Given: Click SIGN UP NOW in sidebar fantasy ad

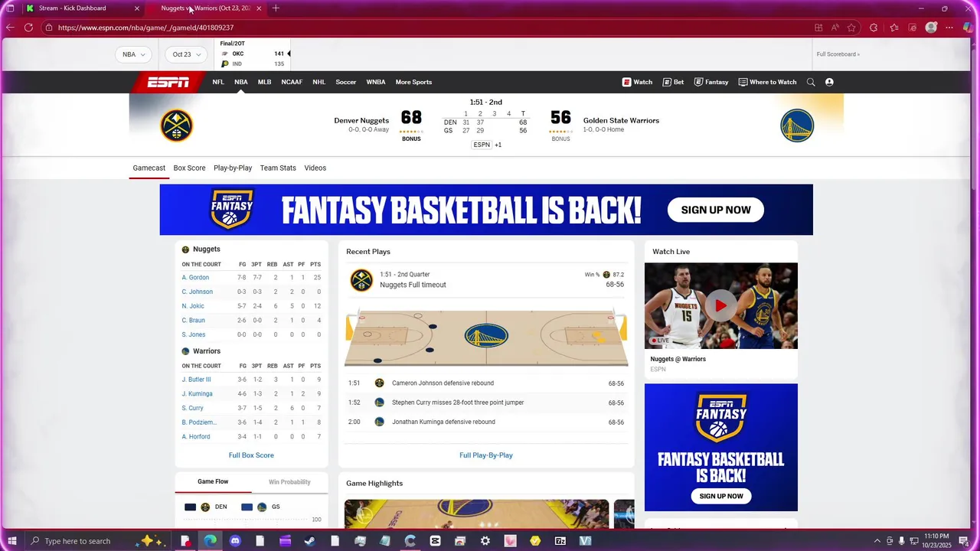Looking at the screenshot, I should [x=721, y=496].
